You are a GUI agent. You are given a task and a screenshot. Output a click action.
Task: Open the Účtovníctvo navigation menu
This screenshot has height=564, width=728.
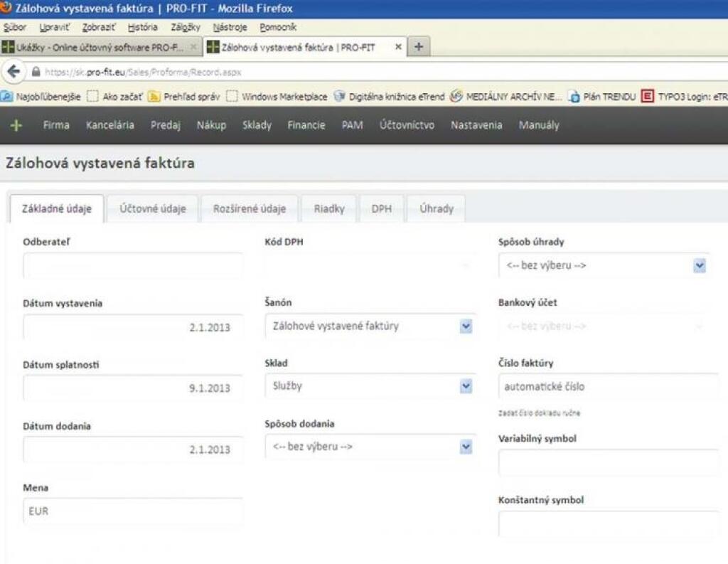pos(407,125)
